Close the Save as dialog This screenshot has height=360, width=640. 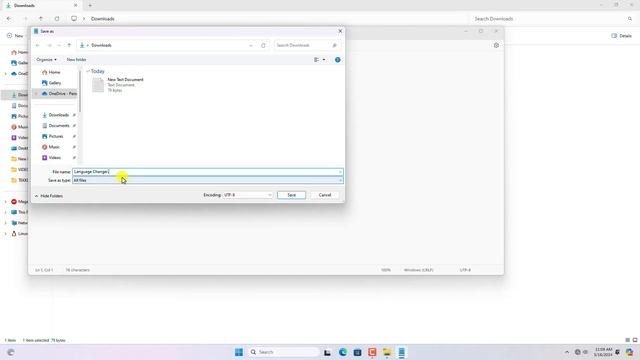click(340, 31)
